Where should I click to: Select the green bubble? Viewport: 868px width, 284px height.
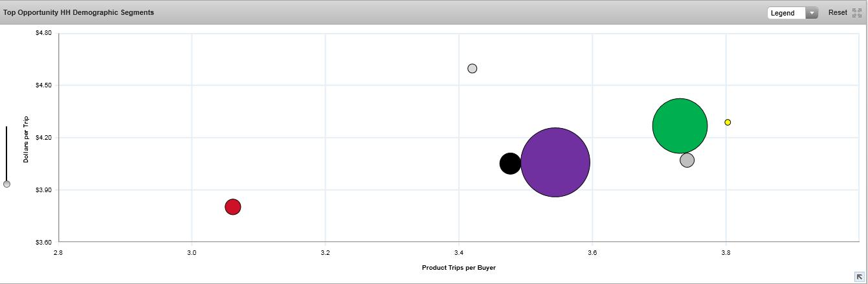pyautogui.click(x=678, y=124)
